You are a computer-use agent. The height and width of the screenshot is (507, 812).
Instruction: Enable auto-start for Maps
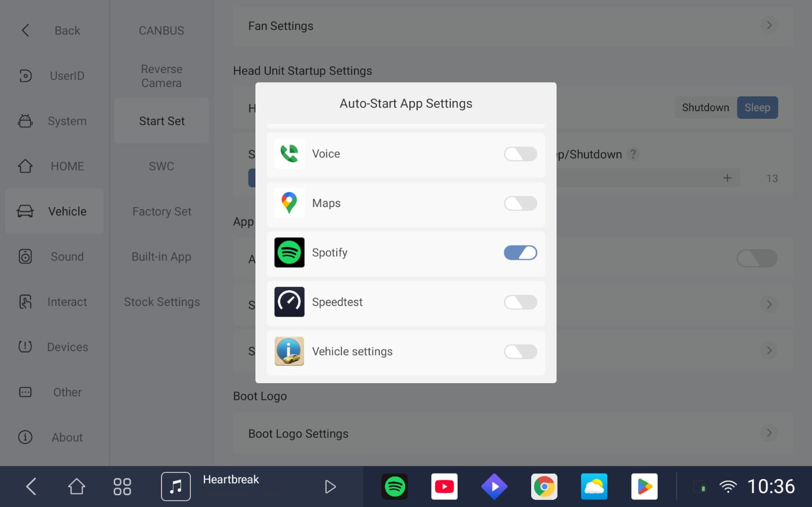tap(521, 203)
